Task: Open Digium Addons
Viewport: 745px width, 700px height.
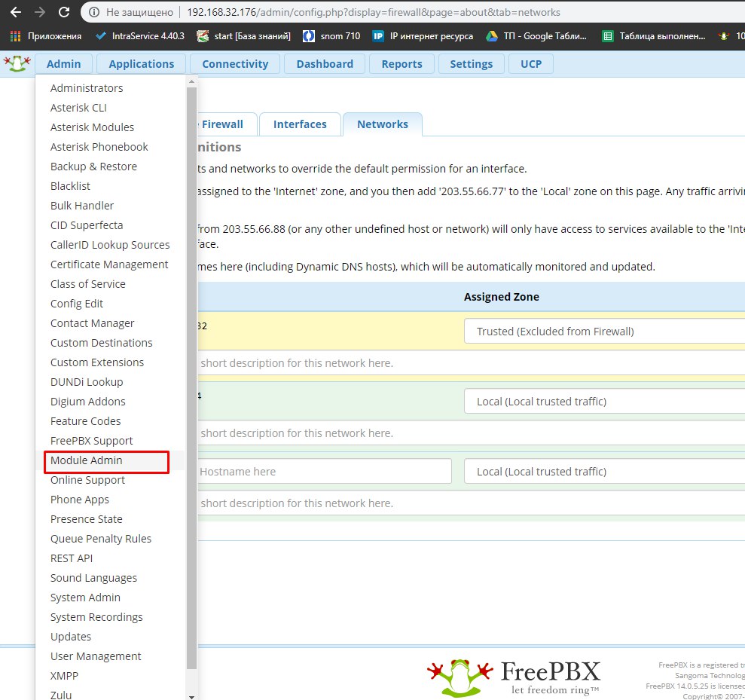Action: [88, 402]
